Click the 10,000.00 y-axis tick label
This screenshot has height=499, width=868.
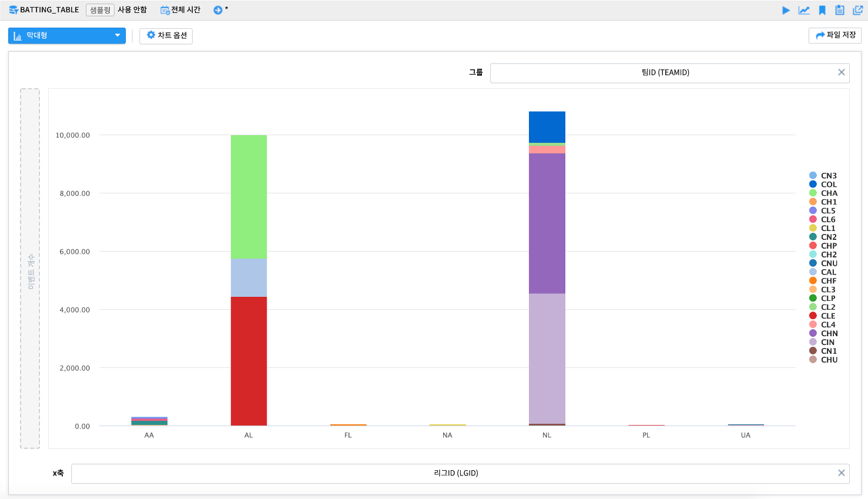pyautogui.click(x=73, y=135)
